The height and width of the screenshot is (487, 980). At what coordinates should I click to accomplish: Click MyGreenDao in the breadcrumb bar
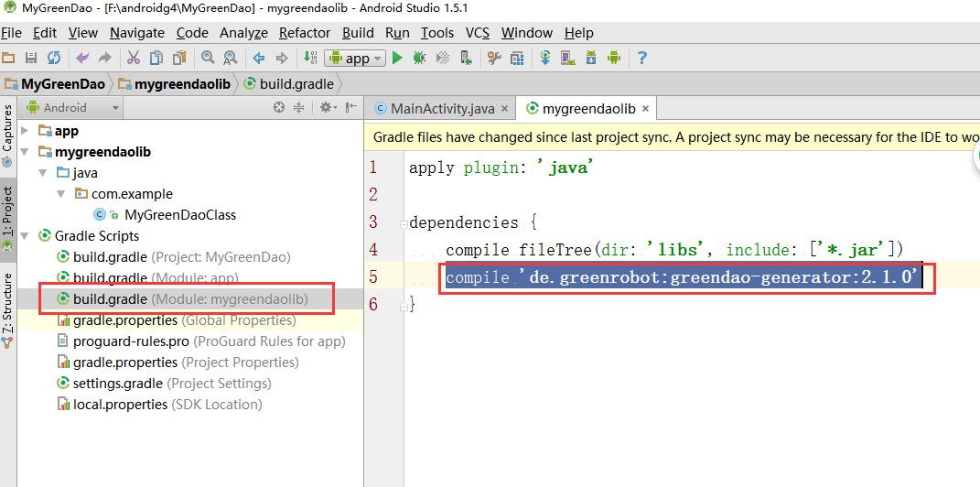coord(56,84)
